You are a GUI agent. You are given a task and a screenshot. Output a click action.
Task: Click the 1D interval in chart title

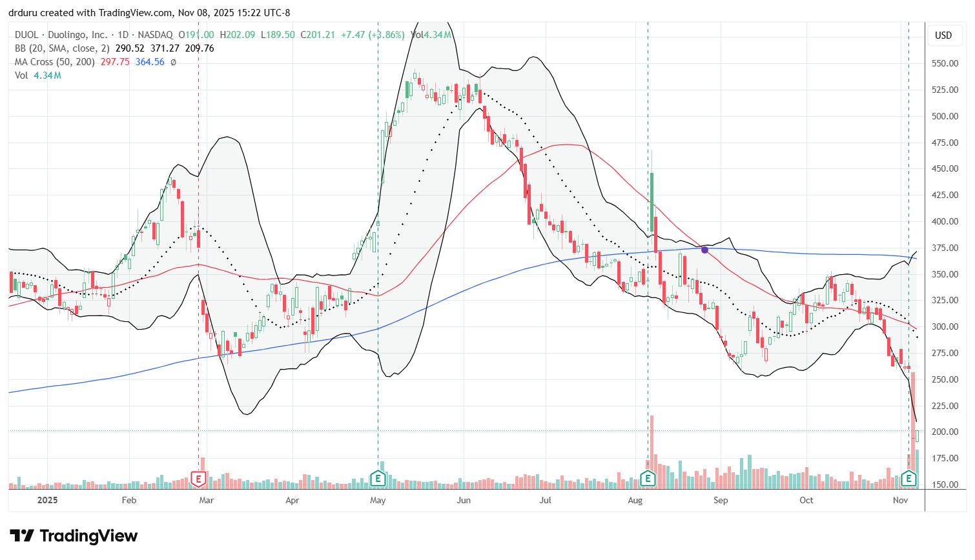(x=123, y=35)
